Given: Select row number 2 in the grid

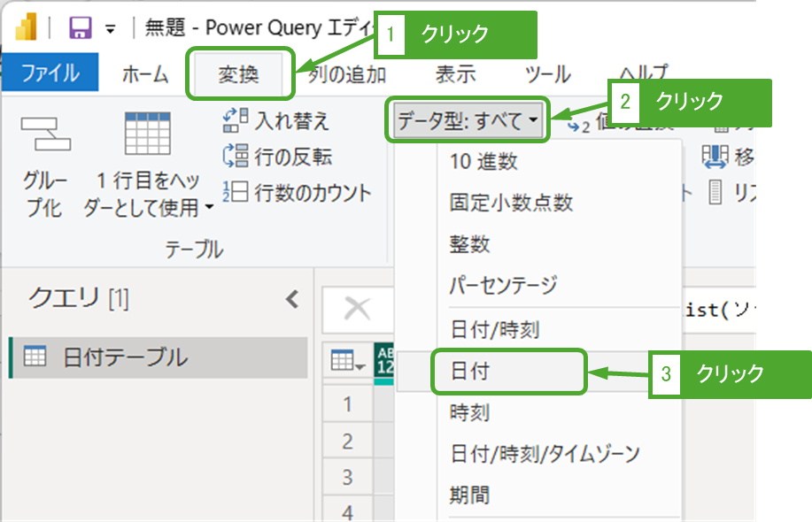Looking at the screenshot, I should pyautogui.click(x=346, y=441).
